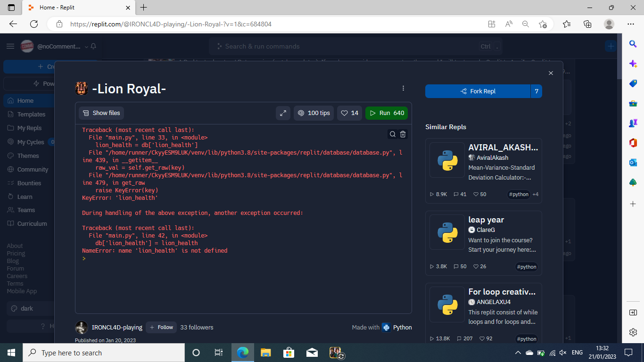Open Learn in sidebar

pos(25,197)
